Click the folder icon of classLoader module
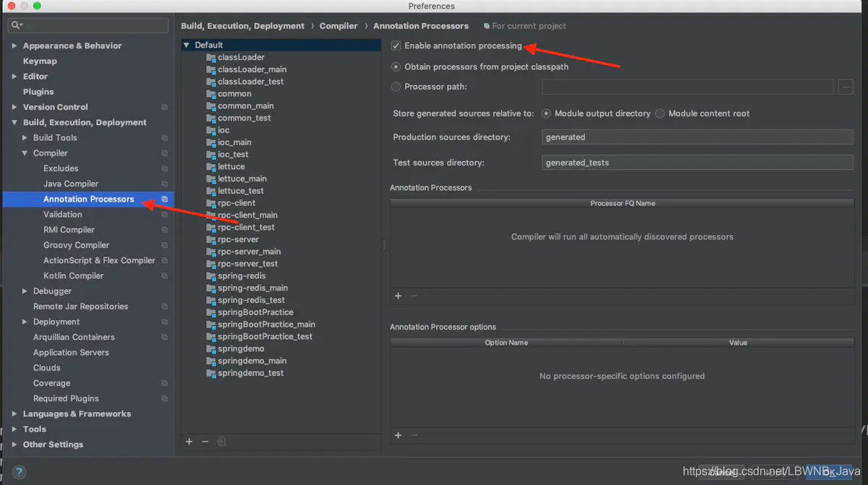The width and height of the screenshot is (868, 485). [x=211, y=57]
